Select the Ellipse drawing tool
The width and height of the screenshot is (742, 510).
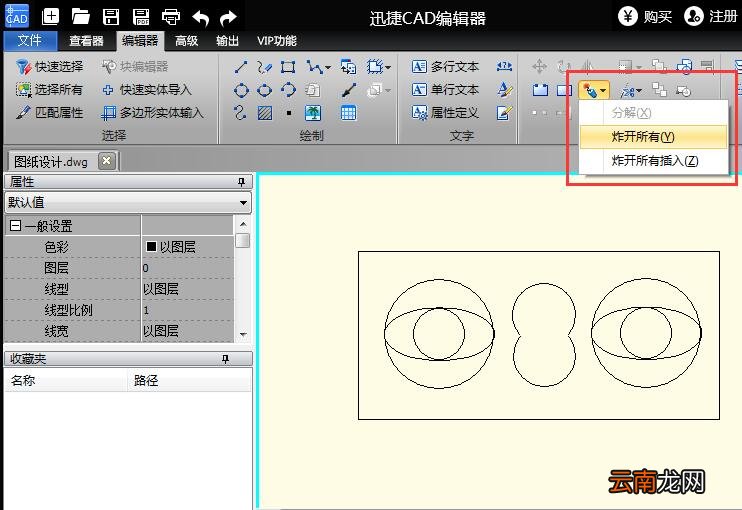[265, 90]
